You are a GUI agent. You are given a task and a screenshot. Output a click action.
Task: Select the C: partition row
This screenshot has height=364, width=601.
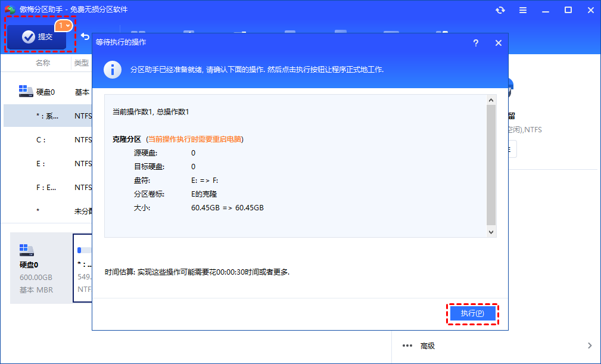pos(48,140)
